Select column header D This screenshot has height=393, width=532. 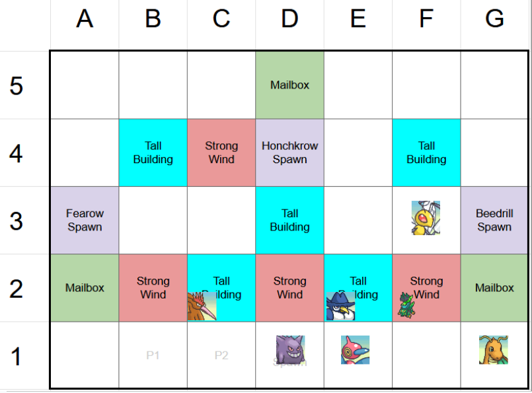click(x=289, y=19)
